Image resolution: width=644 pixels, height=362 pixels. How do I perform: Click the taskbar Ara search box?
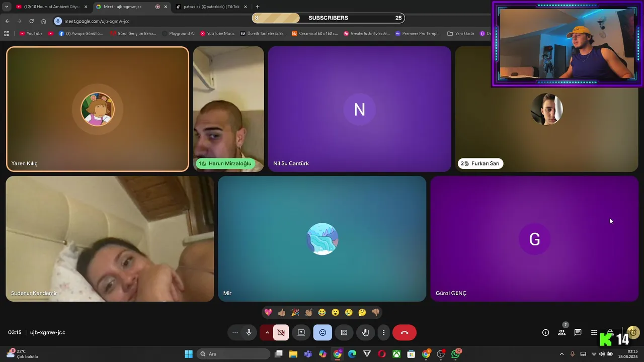click(233, 354)
